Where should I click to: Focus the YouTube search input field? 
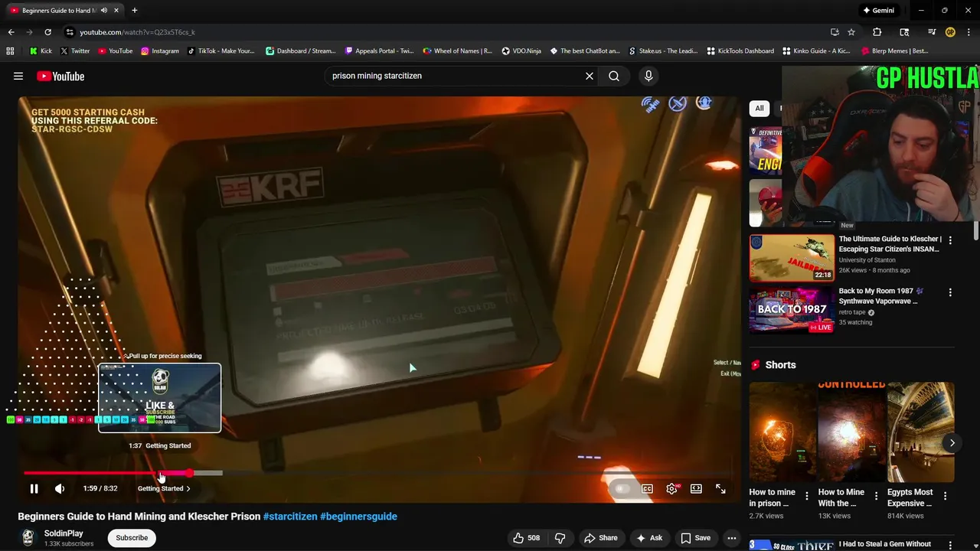[456, 76]
